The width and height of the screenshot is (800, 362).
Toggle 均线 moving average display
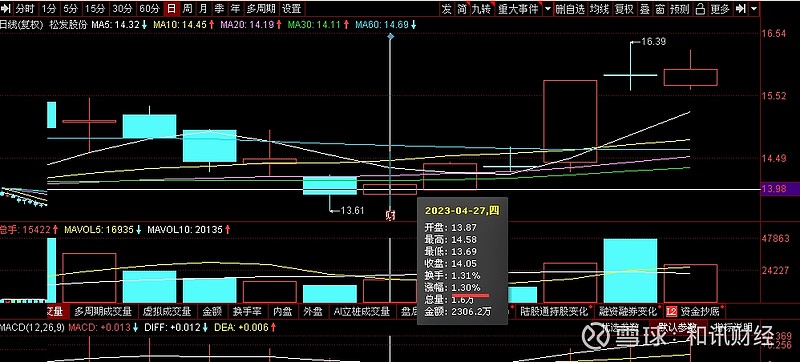click(x=599, y=9)
